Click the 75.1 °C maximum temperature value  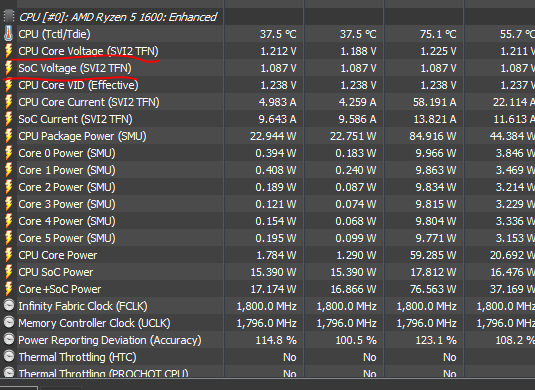coord(438,34)
